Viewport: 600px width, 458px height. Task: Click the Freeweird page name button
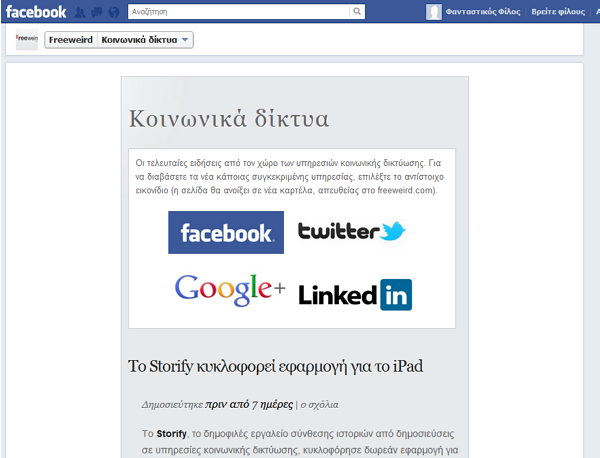[71, 40]
